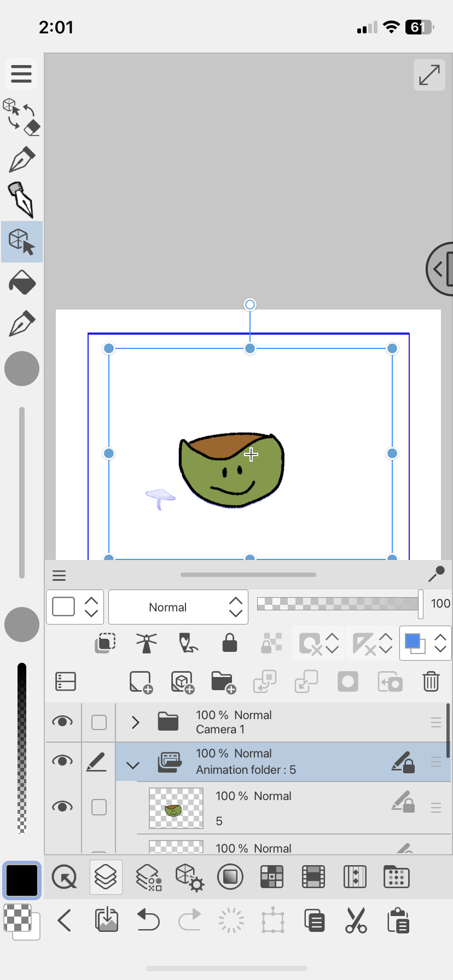Screen dimensions: 453x980
Task: Collapse the Animation folder : 5
Action: [x=133, y=765]
